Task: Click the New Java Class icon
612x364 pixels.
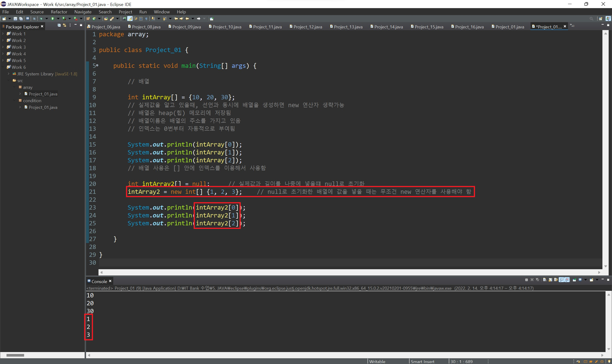Action: pos(94,19)
